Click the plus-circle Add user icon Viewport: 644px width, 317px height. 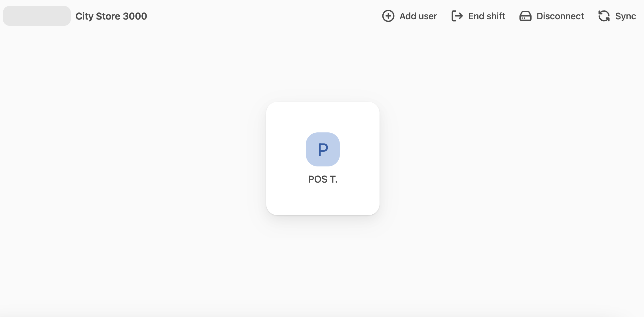click(388, 16)
